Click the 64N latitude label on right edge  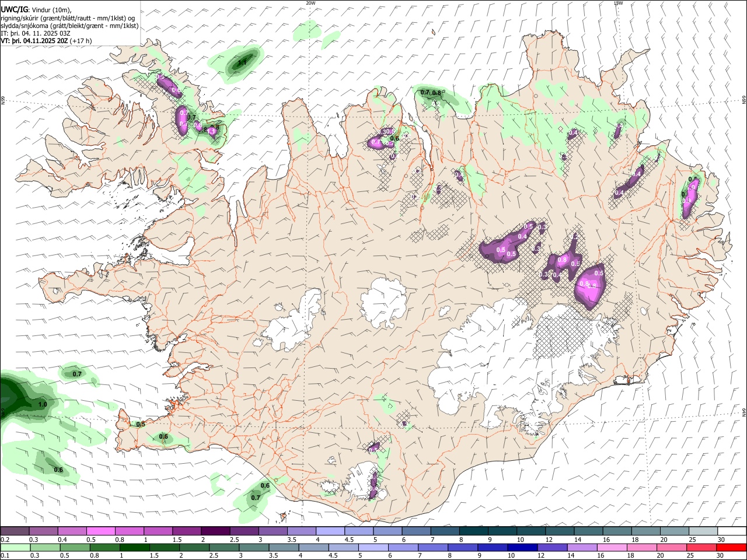tap(744, 412)
